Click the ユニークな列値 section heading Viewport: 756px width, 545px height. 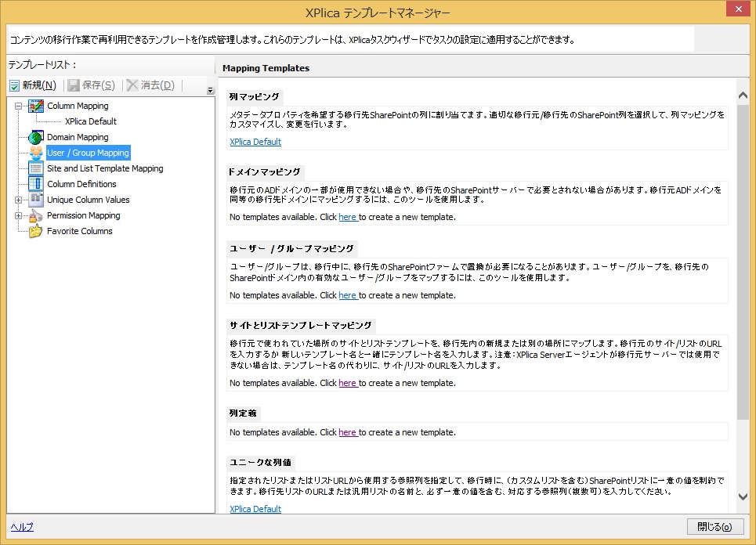[x=260, y=462]
